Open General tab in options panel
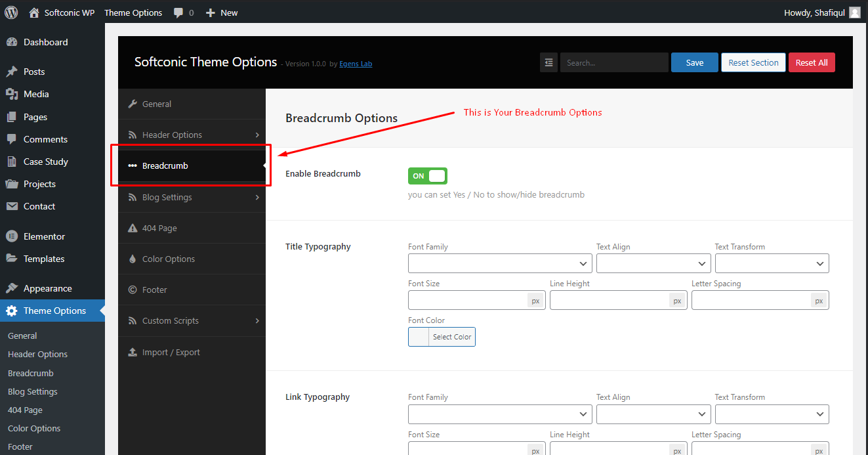Viewport: 868px width, 455px height. click(x=192, y=104)
